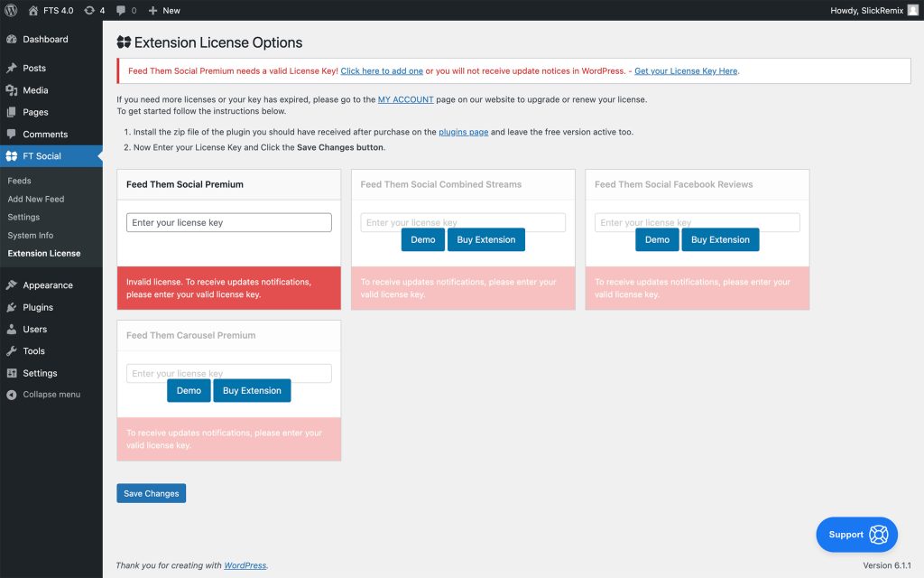Click Demo button for Carousel Premium
This screenshot has width=924, height=578.
click(x=189, y=390)
